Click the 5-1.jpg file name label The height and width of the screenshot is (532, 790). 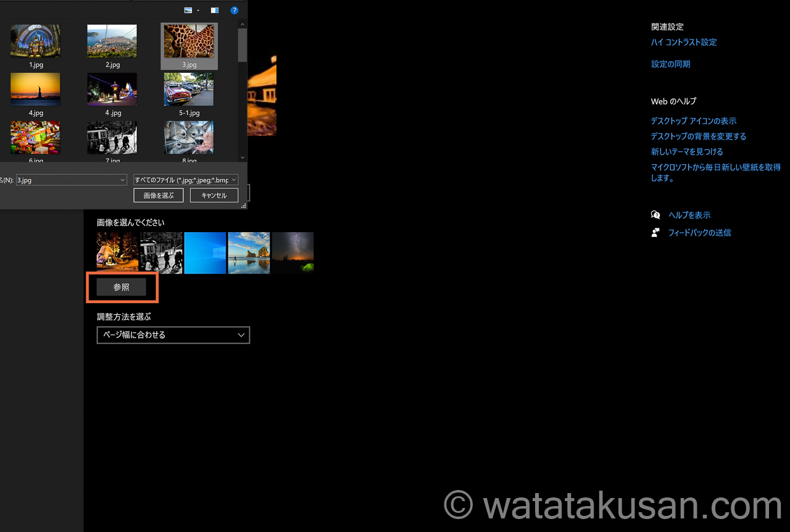(x=189, y=113)
